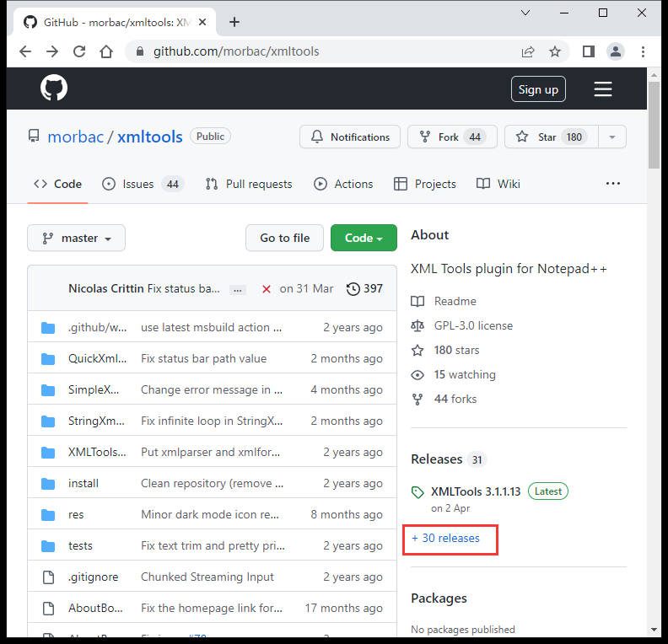Image resolution: width=668 pixels, height=644 pixels.
Task: Open the install folder
Action: [83, 484]
